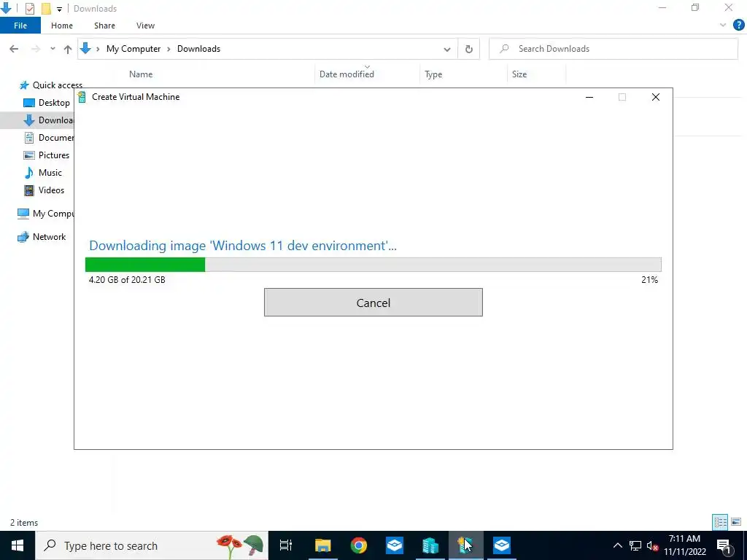Open the Home ribbon tab
The image size is (747, 560).
pyautogui.click(x=62, y=26)
